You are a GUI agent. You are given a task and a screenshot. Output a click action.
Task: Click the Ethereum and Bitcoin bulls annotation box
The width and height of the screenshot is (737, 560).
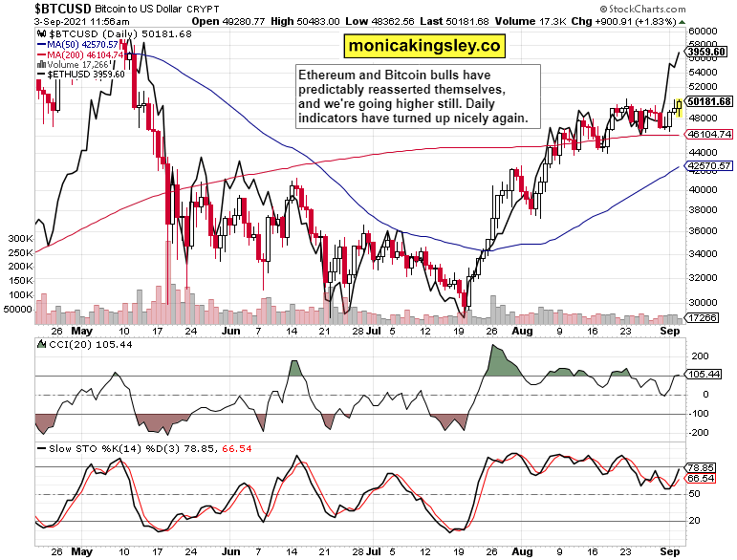pos(420,97)
